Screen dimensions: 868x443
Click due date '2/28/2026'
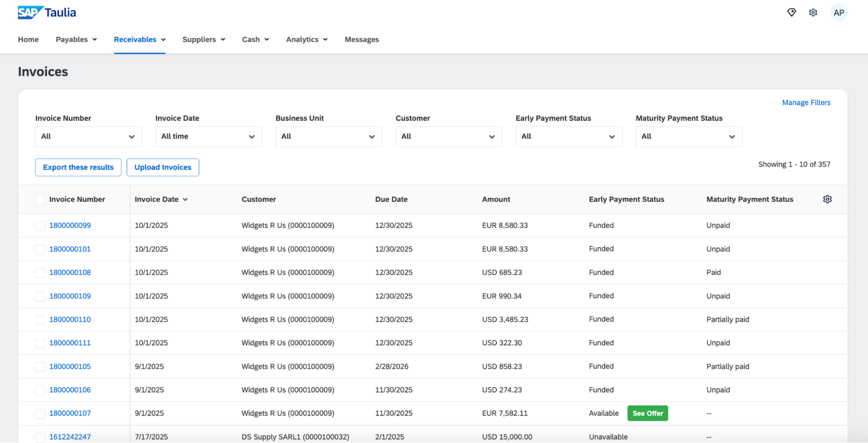tap(392, 366)
